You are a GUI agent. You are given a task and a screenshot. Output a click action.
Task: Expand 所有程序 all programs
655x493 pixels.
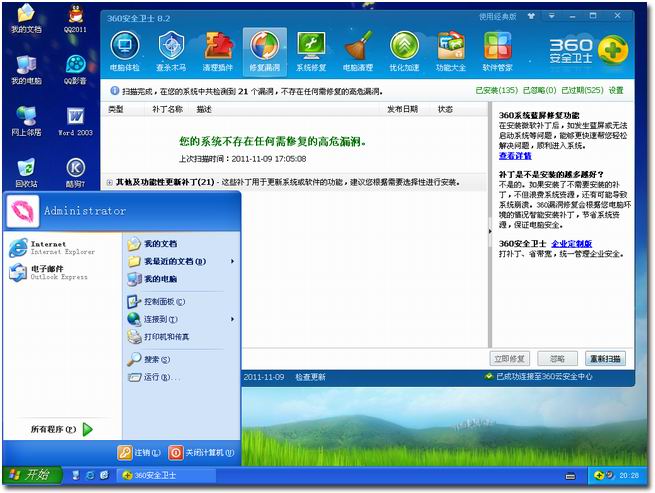tap(61, 429)
